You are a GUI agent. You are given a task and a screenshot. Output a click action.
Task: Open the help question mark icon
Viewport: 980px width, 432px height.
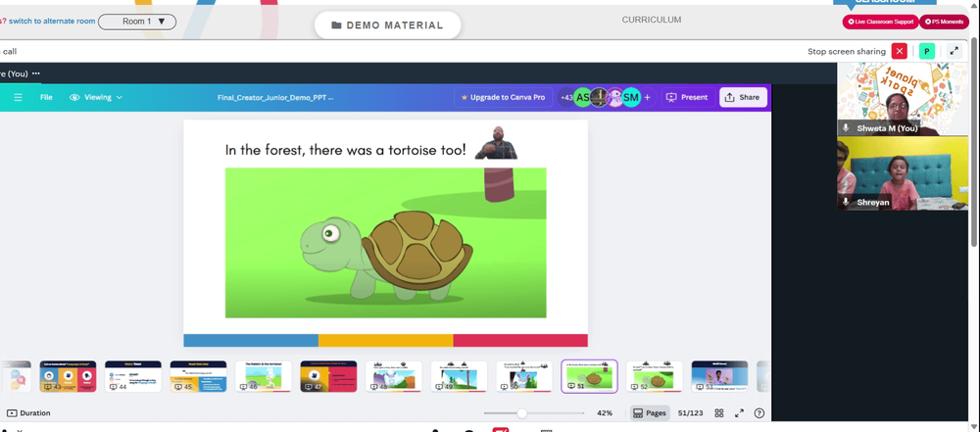[759, 413]
